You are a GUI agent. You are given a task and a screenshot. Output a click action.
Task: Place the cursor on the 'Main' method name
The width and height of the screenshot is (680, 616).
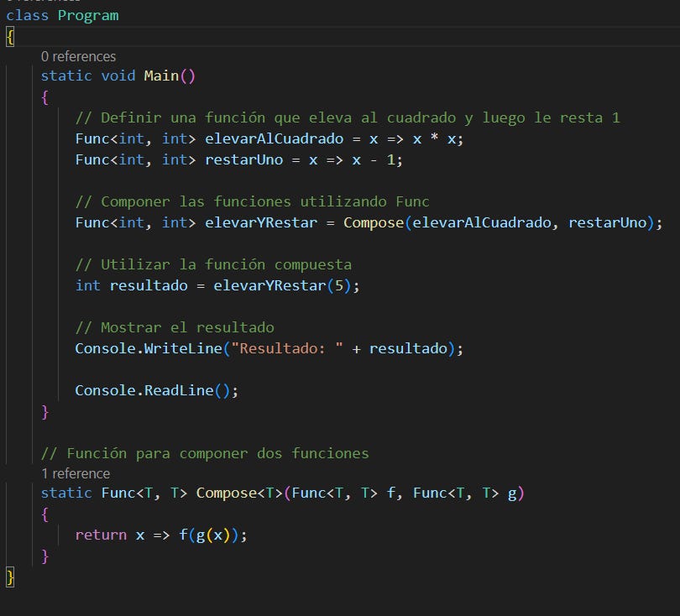[161, 76]
